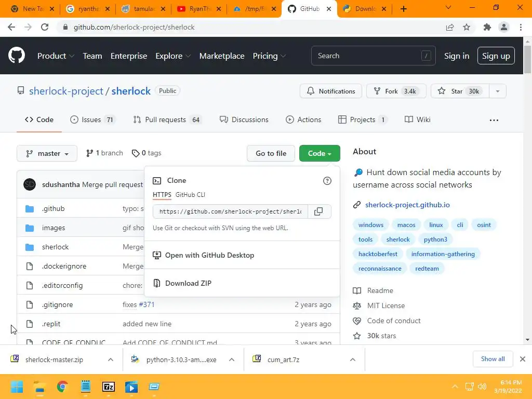Click the GitHub octocat logo
Viewport: 532px width, 399px height.
pos(17,56)
